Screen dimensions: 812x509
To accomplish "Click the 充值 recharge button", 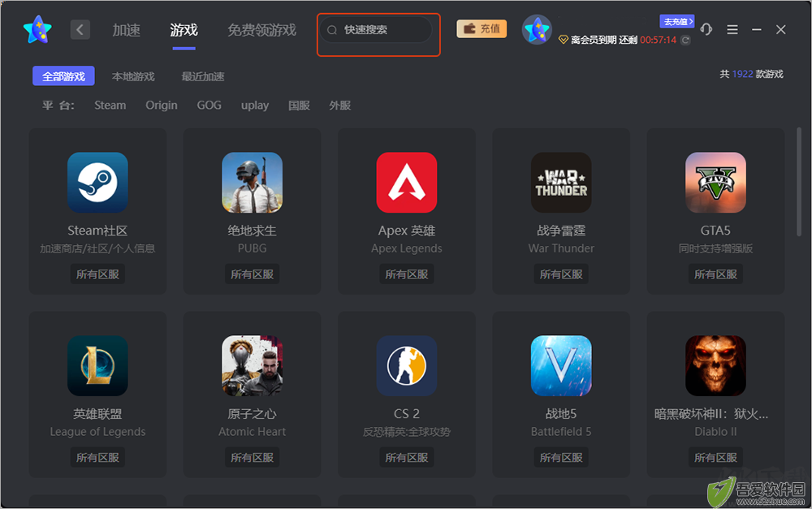I will 482,29.
